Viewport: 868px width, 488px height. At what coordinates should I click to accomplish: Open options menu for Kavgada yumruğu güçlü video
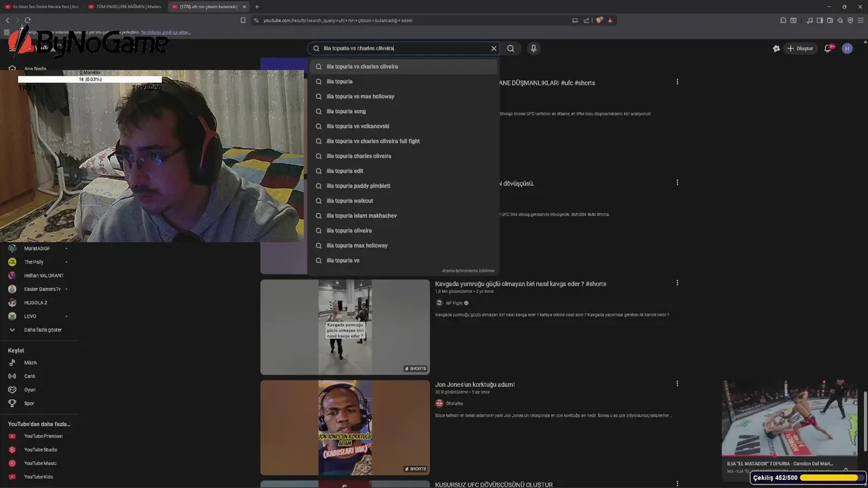677,283
